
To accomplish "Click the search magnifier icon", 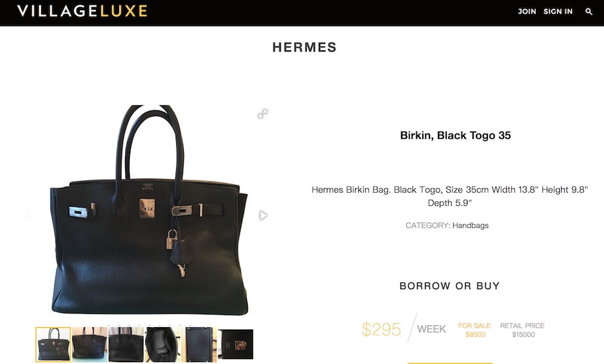I will 588,11.
